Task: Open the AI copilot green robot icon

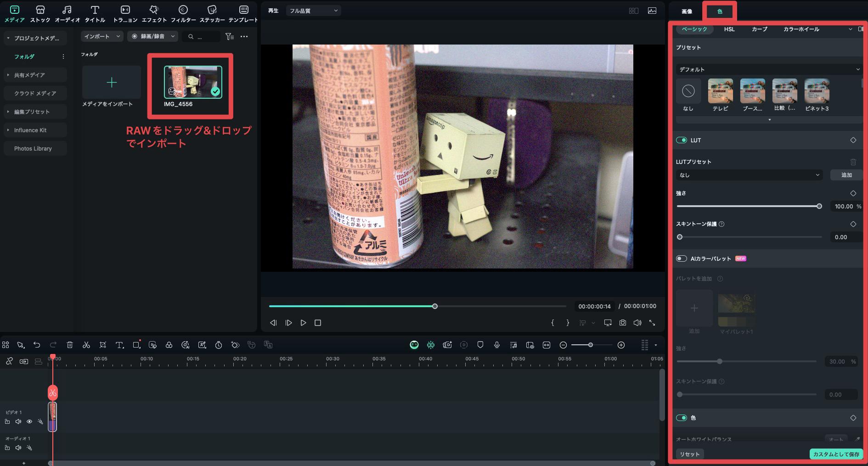Action: (414, 345)
